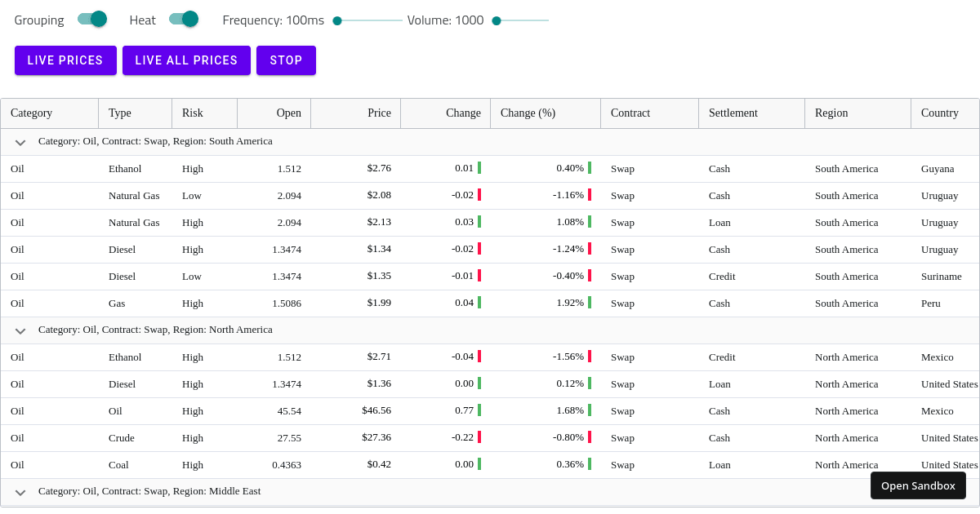Sort by Risk column header
This screenshot has height=514, width=980.
tap(205, 113)
